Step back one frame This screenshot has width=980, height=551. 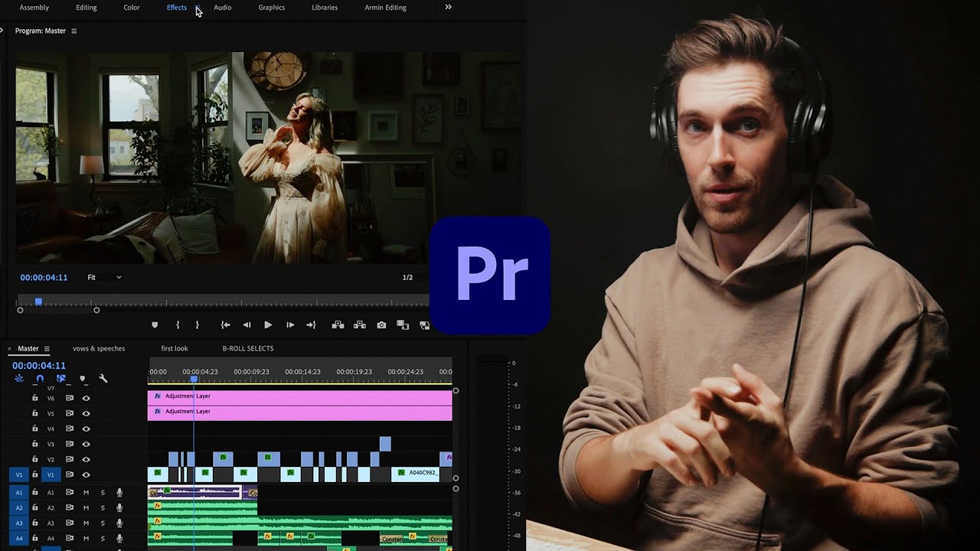point(247,325)
